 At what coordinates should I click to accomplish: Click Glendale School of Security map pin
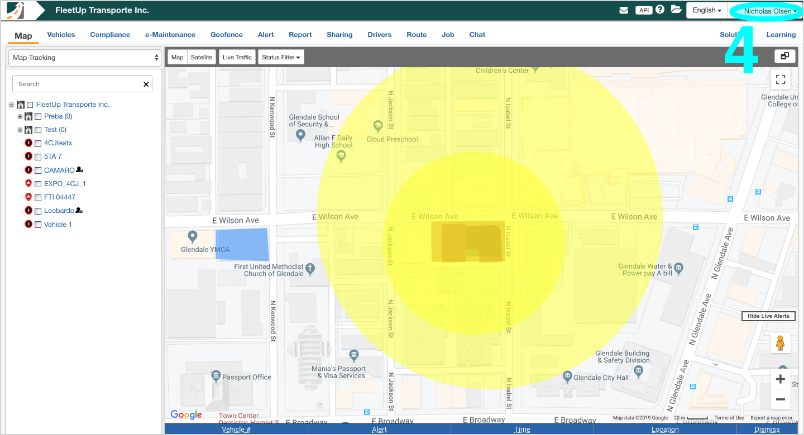point(301,135)
